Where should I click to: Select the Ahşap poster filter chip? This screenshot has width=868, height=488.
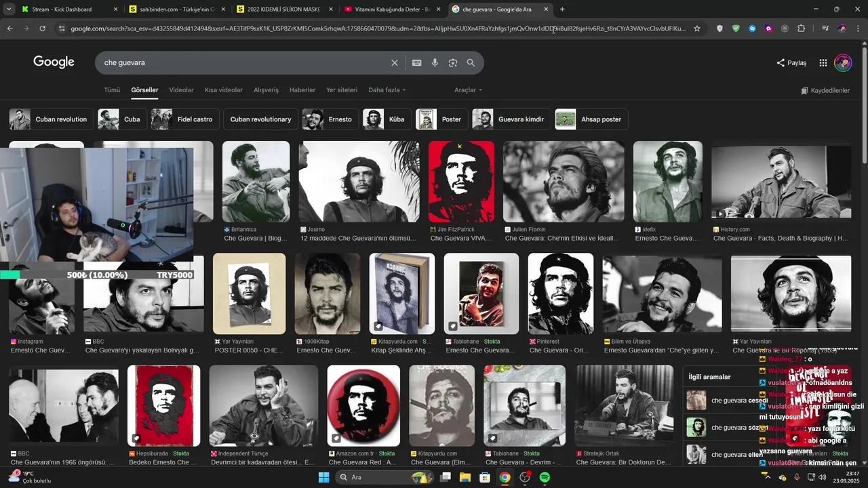[x=591, y=119]
